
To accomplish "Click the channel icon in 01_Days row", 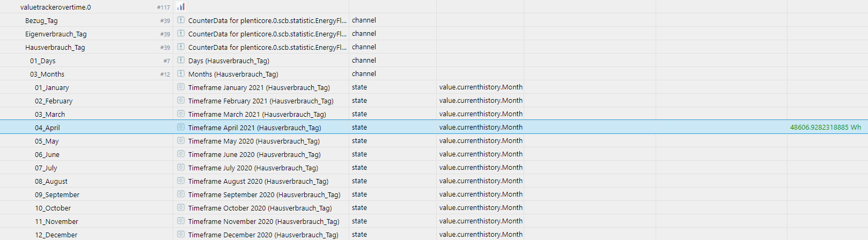I will coord(181,61).
